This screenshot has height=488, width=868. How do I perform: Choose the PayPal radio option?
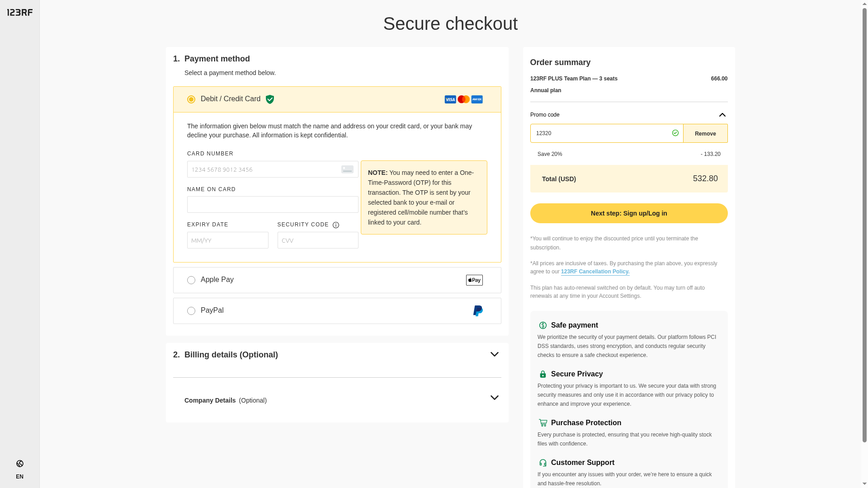click(x=191, y=311)
